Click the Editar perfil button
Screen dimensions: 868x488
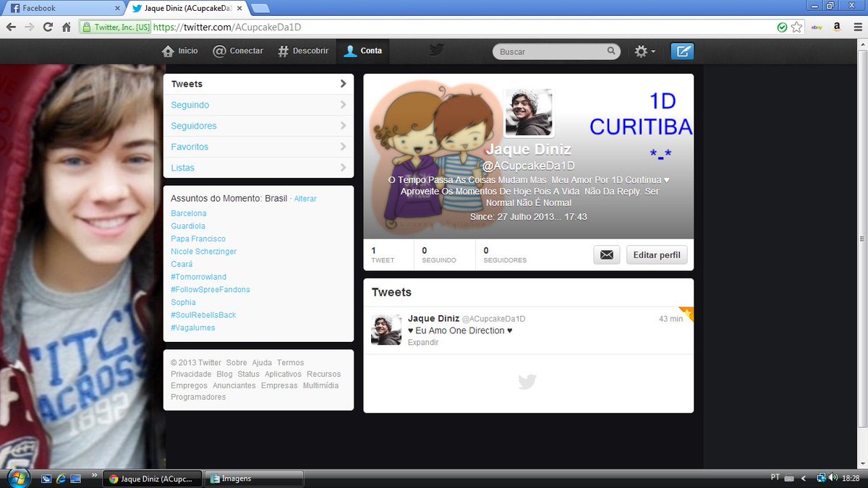coord(657,254)
